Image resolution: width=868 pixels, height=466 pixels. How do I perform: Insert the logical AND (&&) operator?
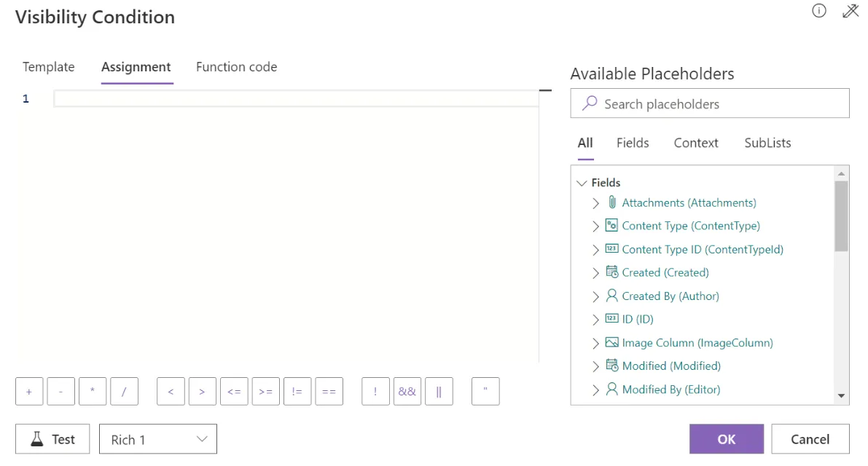point(407,391)
